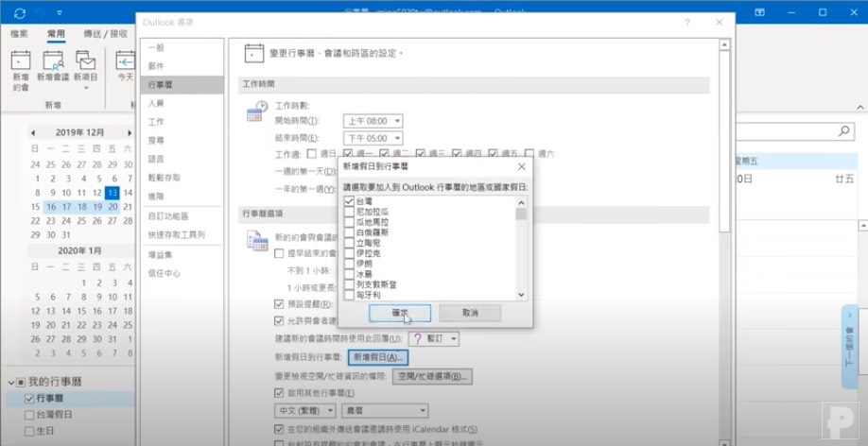Open the 中文 (繁體) language dropdown

(x=331, y=411)
